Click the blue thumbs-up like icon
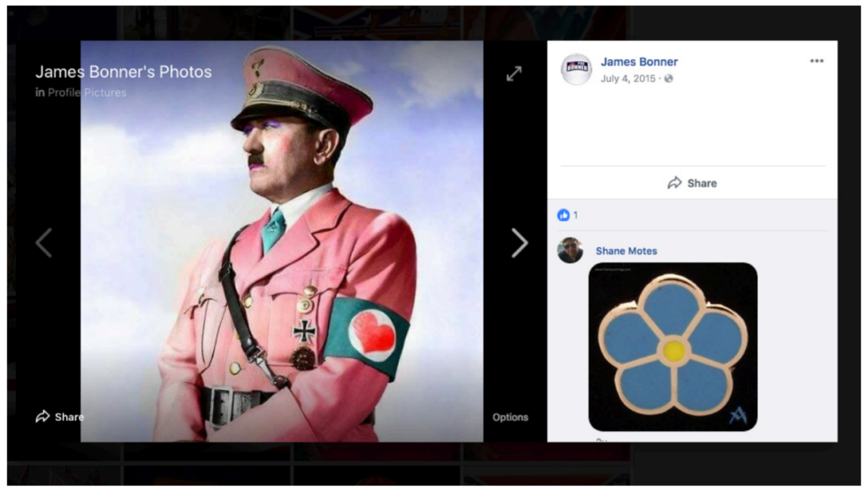Screen dimensions: 868x492 [563, 215]
